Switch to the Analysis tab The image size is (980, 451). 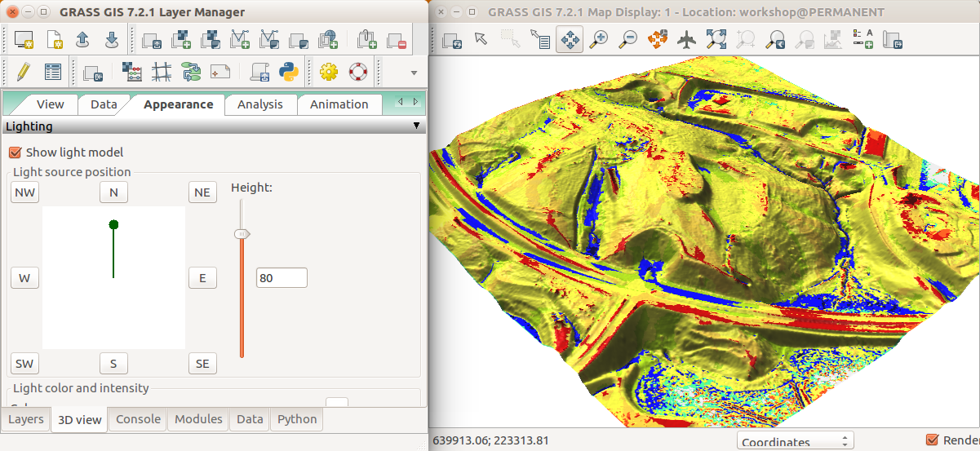[259, 104]
